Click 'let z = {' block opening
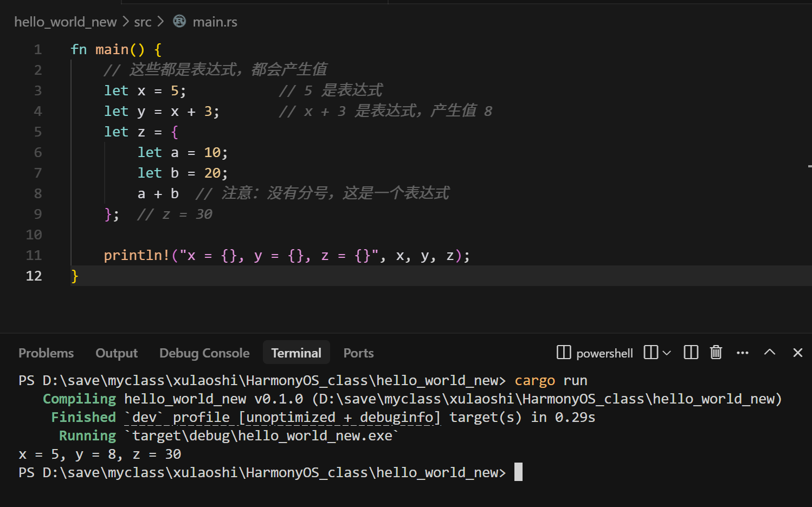Screen dimensions: 812x507 pyautogui.click(x=141, y=132)
